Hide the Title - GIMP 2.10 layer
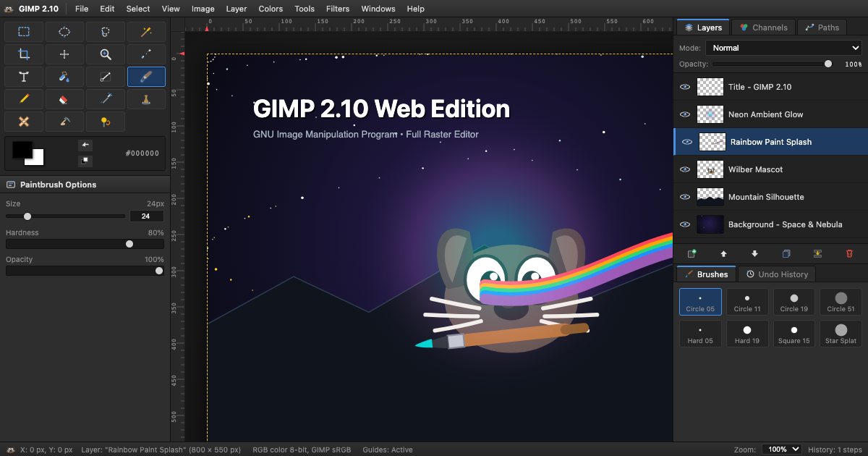This screenshot has width=868, height=456. click(x=685, y=87)
